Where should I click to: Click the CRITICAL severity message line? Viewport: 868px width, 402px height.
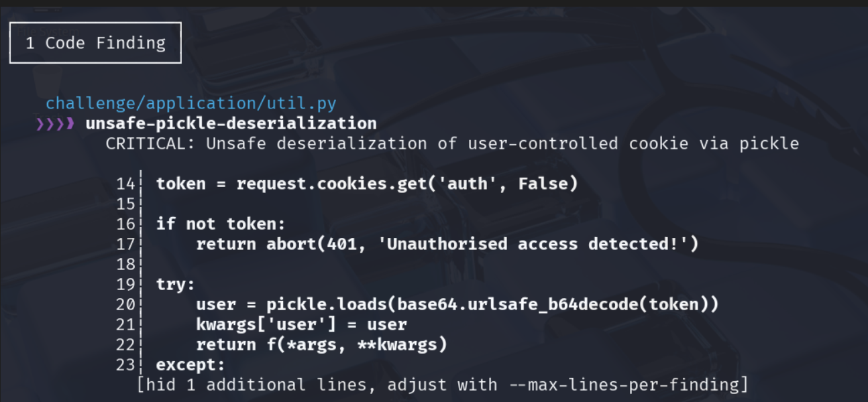click(452, 144)
